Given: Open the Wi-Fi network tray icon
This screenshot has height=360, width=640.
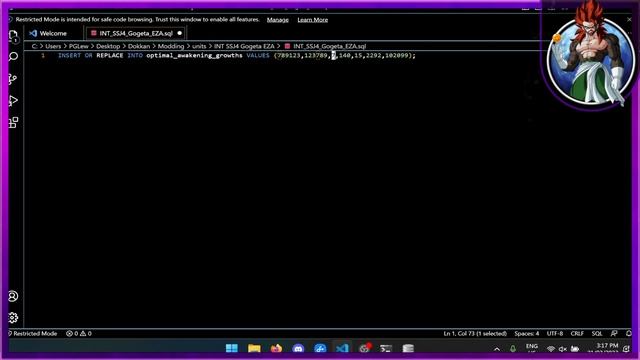Looking at the screenshot, I should [x=551, y=349].
